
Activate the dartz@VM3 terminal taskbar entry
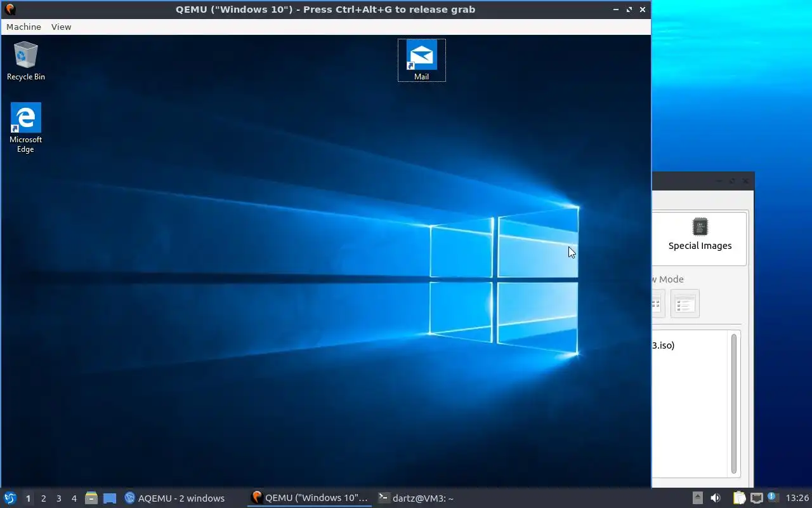[416, 498]
